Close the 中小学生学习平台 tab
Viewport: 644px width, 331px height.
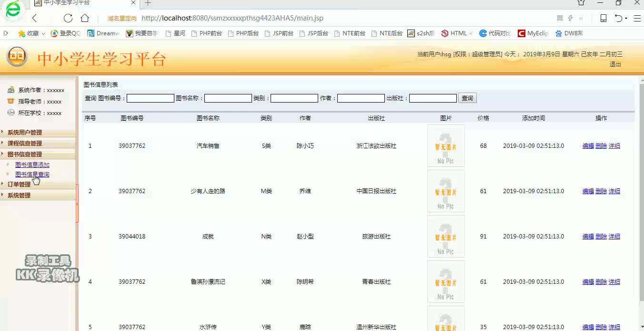click(133, 3)
